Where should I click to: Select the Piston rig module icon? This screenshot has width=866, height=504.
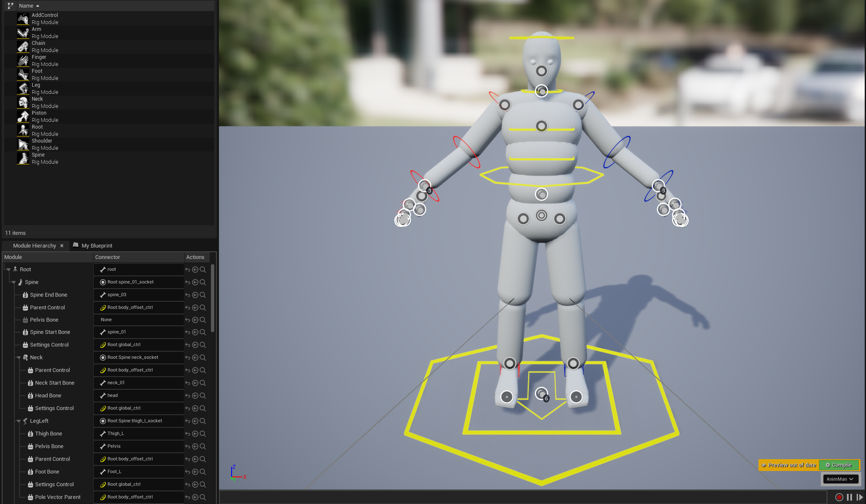[23, 116]
